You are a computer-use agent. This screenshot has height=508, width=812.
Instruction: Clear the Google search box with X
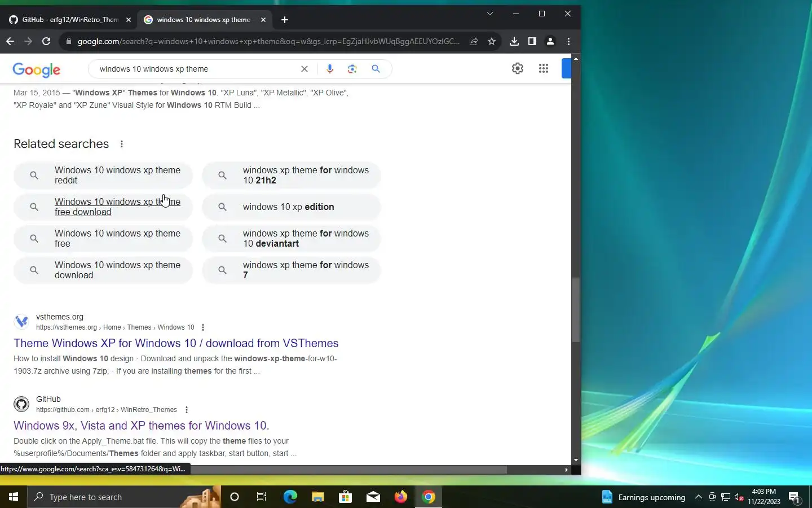(304, 69)
